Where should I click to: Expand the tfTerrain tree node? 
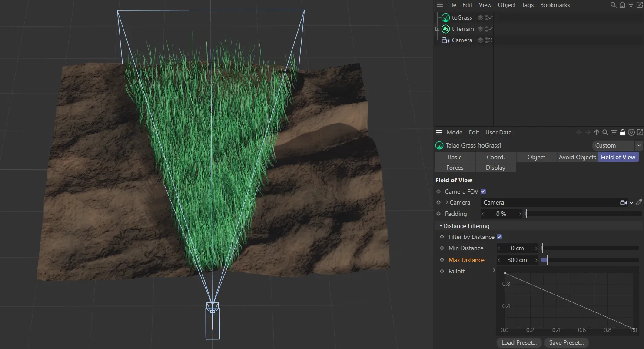(438, 29)
